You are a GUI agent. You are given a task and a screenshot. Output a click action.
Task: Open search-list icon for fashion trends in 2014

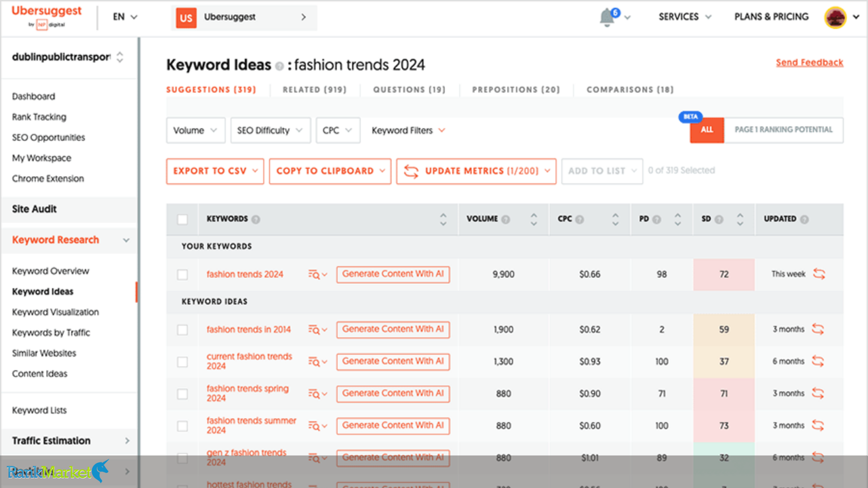[317, 329]
